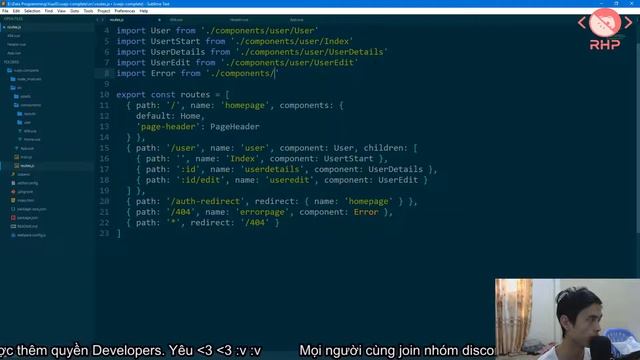Click the package-lock.json file icon

click(13, 209)
